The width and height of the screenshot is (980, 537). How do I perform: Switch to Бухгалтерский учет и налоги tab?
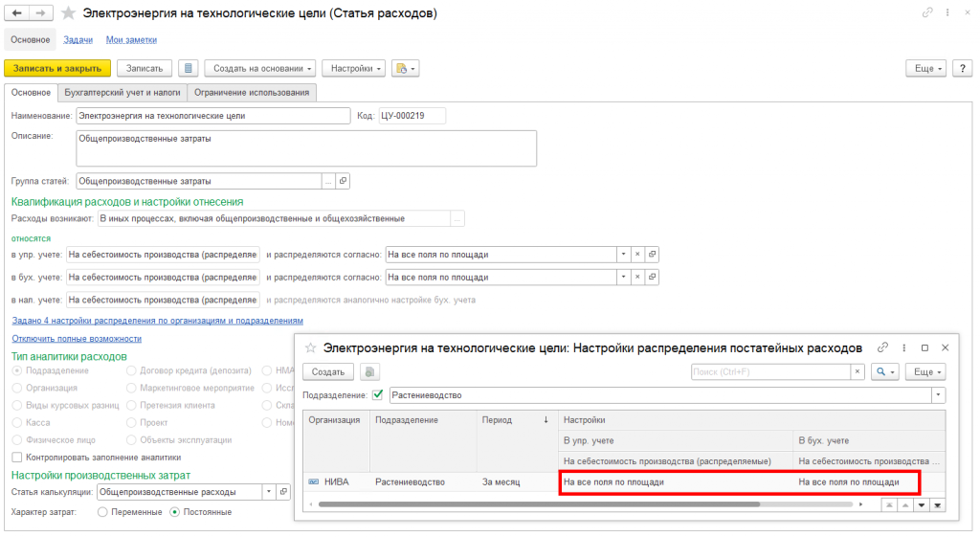click(122, 93)
